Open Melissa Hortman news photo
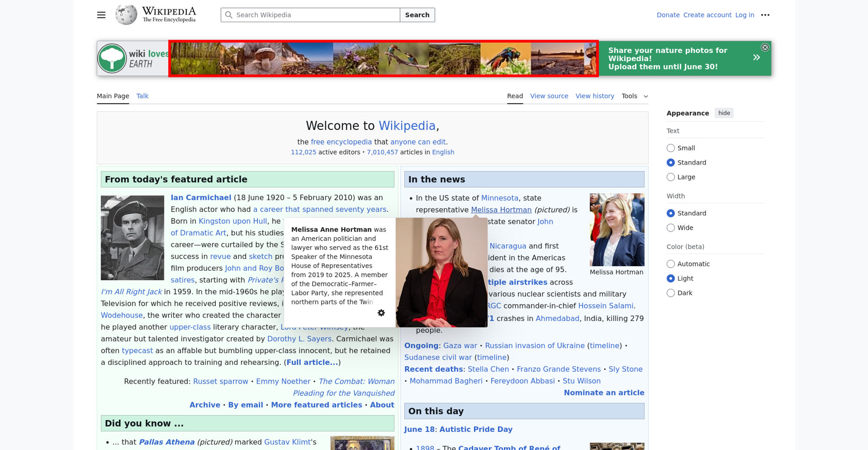 pos(617,229)
